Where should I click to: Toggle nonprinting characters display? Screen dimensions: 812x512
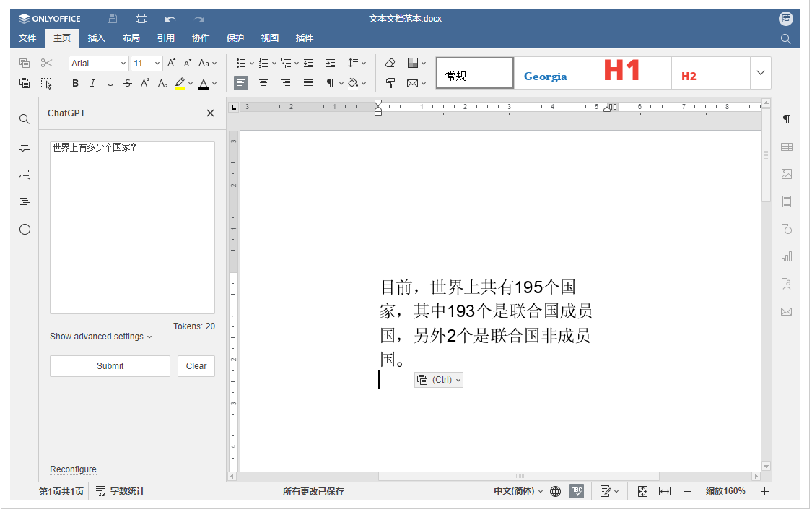point(329,83)
